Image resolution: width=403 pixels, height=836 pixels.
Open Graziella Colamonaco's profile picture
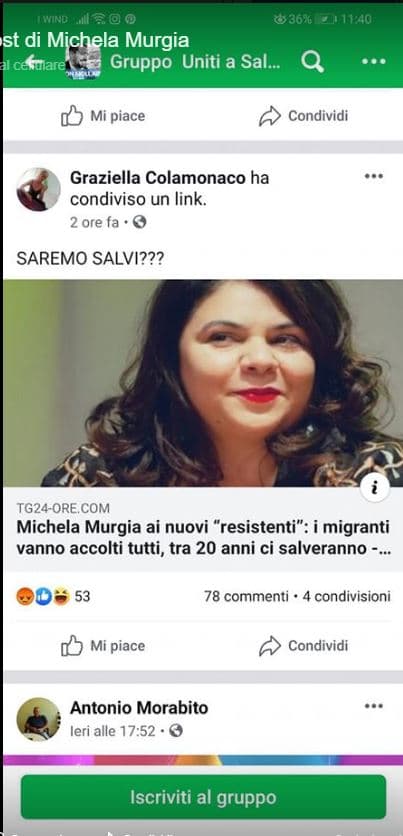coord(38,189)
